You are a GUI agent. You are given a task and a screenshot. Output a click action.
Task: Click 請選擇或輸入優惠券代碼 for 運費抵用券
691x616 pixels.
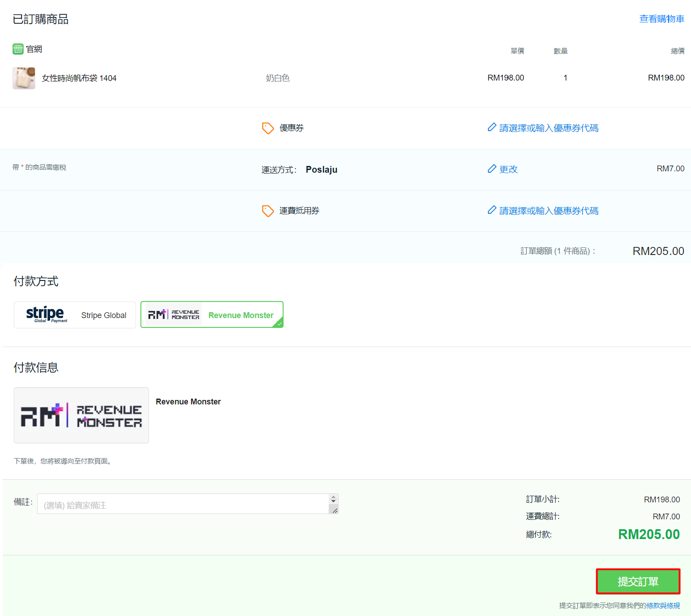tap(549, 211)
